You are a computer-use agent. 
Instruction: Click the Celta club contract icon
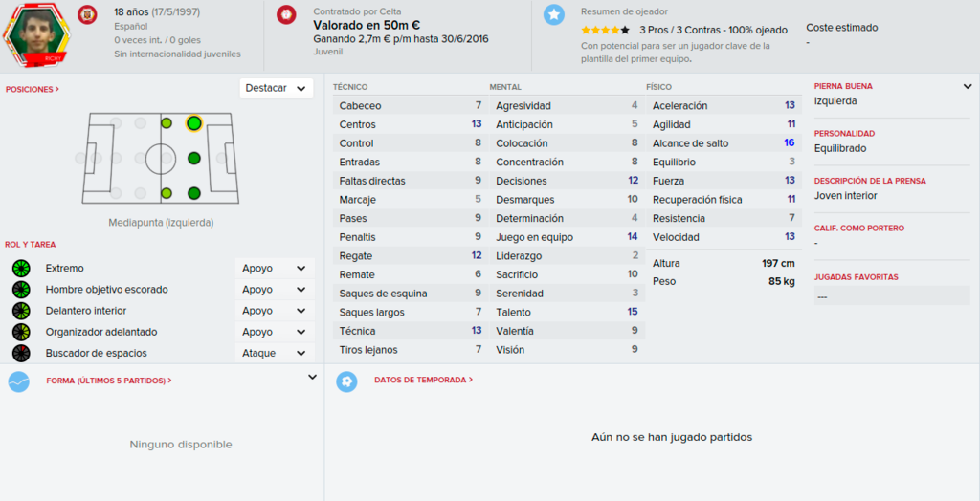[x=286, y=13]
